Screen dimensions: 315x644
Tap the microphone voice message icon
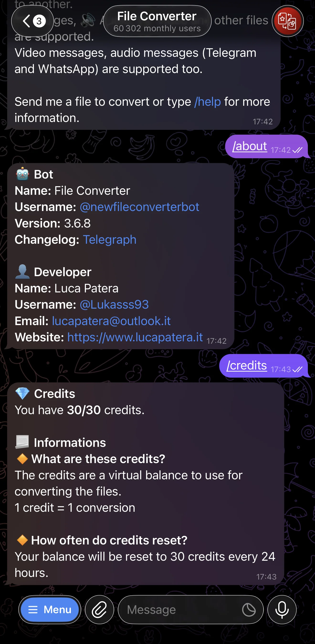[282, 609]
